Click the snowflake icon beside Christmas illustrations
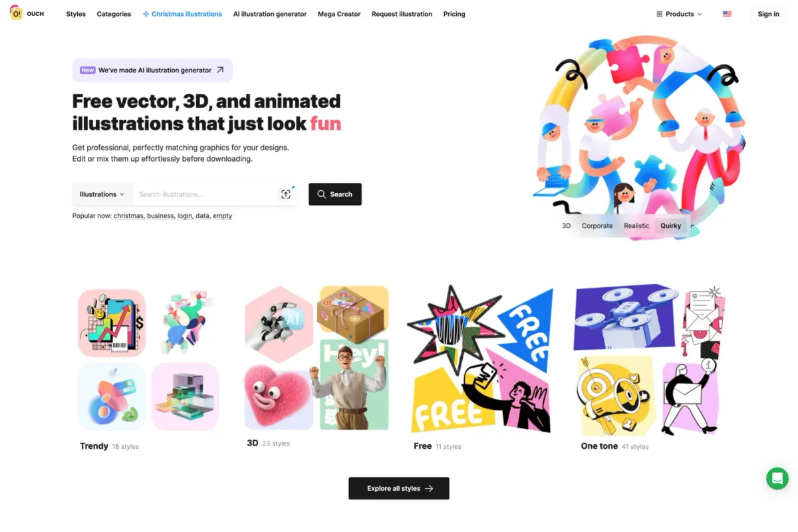The width and height of the screenshot is (798, 532). (x=146, y=14)
